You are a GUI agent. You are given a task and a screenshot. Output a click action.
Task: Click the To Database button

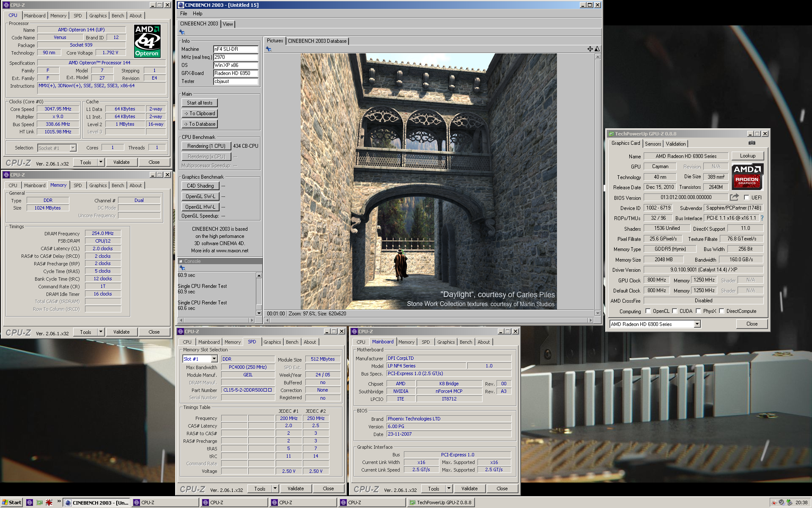pyautogui.click(x=200, y=124)
